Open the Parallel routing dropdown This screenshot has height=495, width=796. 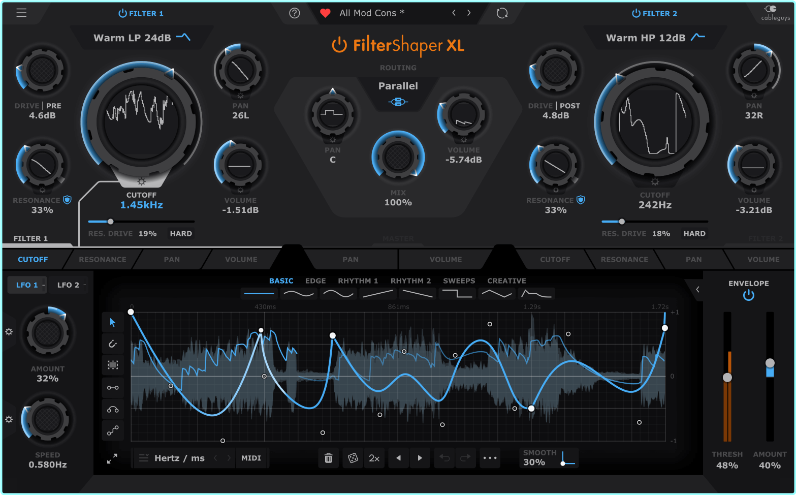point(398,86)
